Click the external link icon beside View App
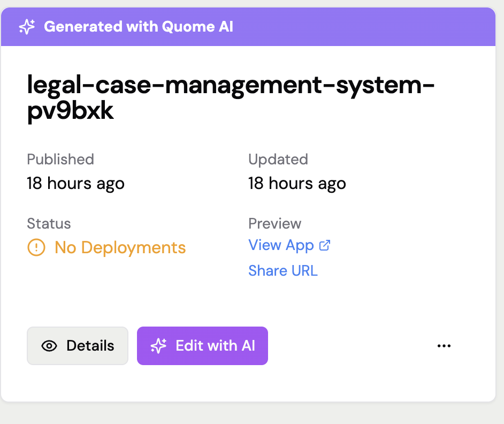Image resolution: width=504 pixels, height=424 pixels. (x=325, y=245)
